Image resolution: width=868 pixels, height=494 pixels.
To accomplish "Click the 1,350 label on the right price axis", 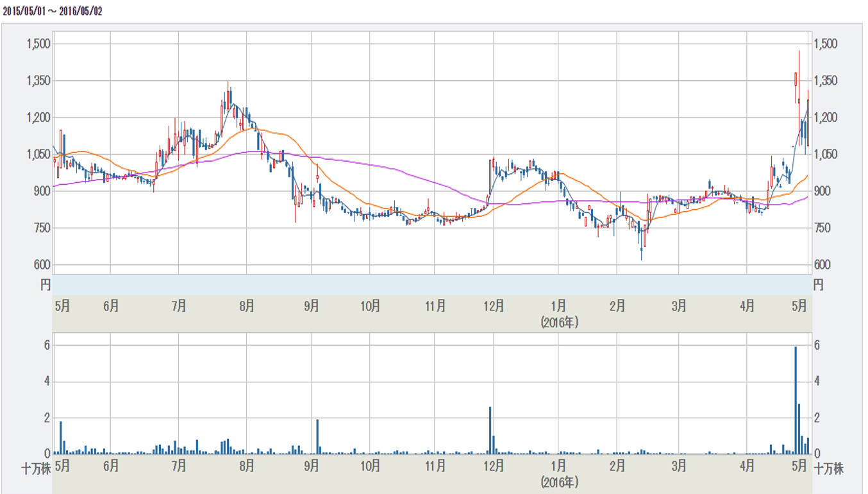I will click(x=826, y=81).
